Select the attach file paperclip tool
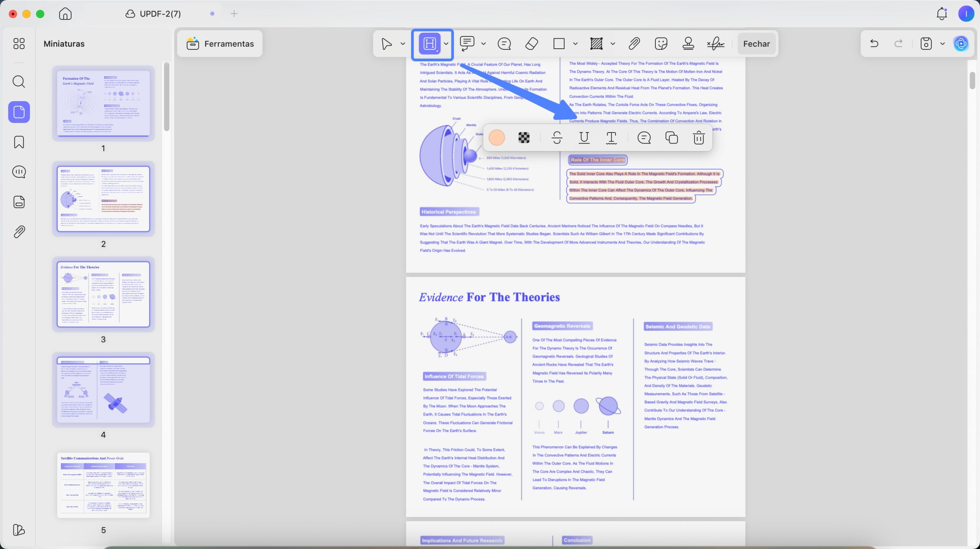Screen dimensions: 980x549 pos(634,44)
